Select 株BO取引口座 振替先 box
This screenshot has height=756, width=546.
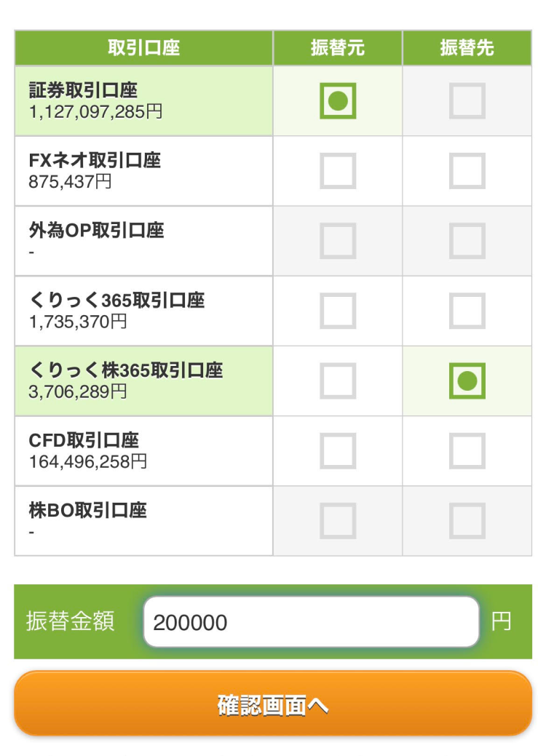pyautogui.click(x=467, y=521)
